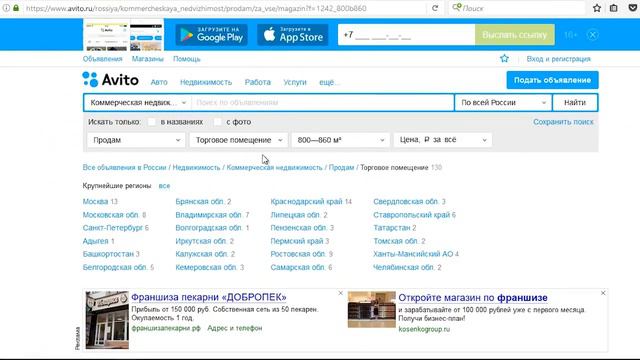Select region 'Санкт-Петербург'
Viewport: 640px width, 360px height.
tap(113, 228)
